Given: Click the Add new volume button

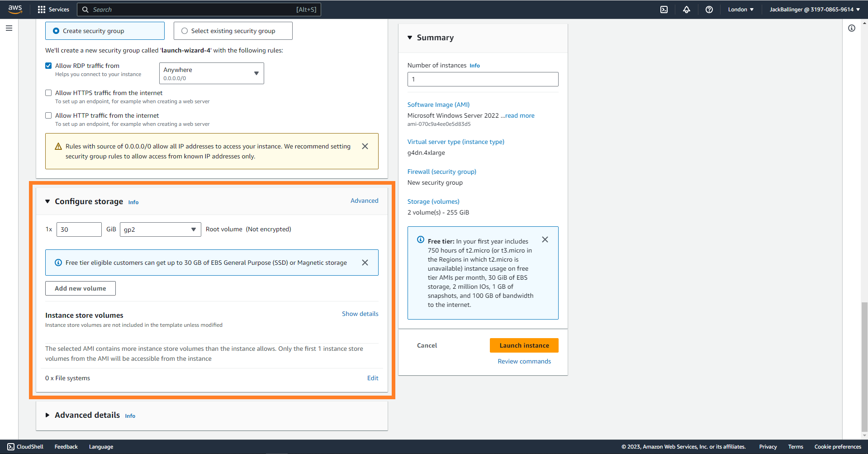Looking at the screenshot, I should [x=81, y=288].
